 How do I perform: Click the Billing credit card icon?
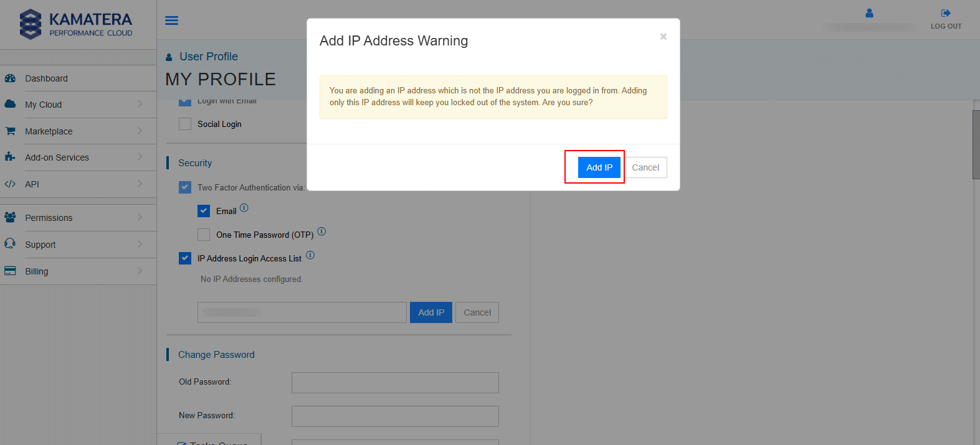tap(10, 271)
